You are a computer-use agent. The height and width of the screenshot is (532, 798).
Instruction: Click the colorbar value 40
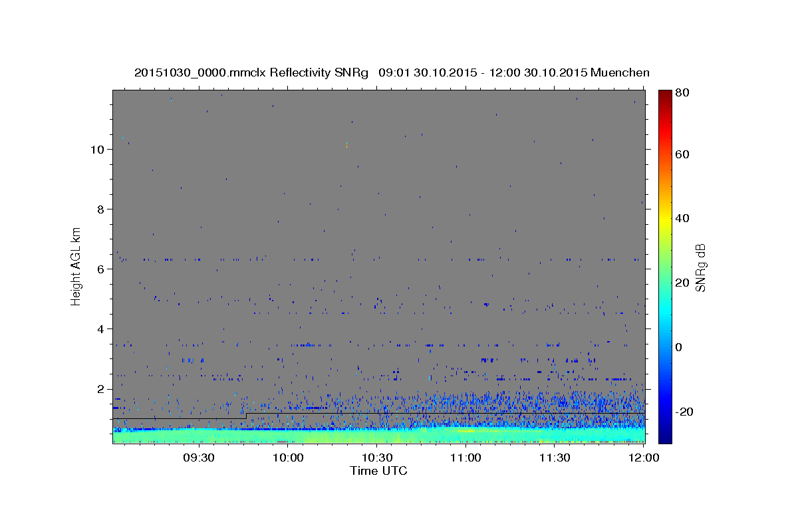pyautogui.click(x=684, y=218)
